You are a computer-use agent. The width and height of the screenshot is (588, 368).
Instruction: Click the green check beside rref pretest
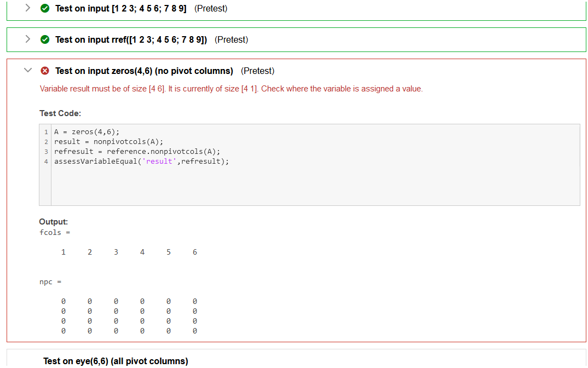pos(45,39)
